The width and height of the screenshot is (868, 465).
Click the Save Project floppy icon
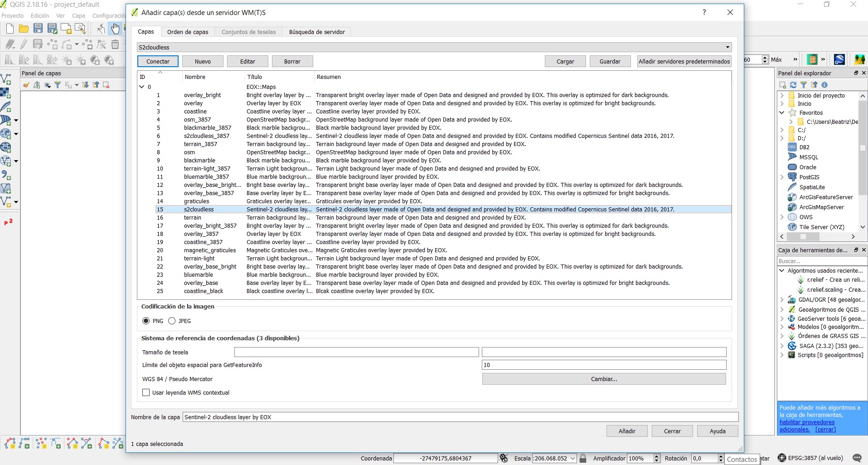38,29
